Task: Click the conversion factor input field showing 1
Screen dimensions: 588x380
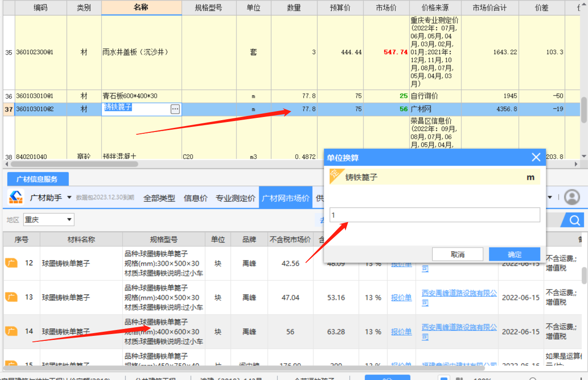Action: point(435,215)
